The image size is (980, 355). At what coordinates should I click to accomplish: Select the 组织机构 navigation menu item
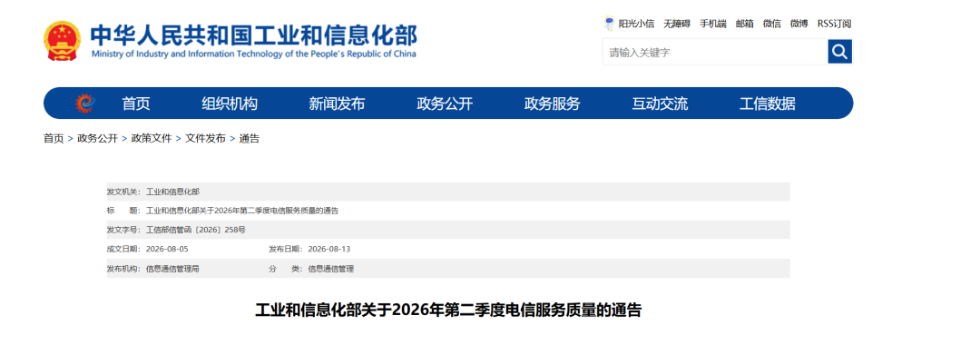pyautogui.click(x=230, y=104)
